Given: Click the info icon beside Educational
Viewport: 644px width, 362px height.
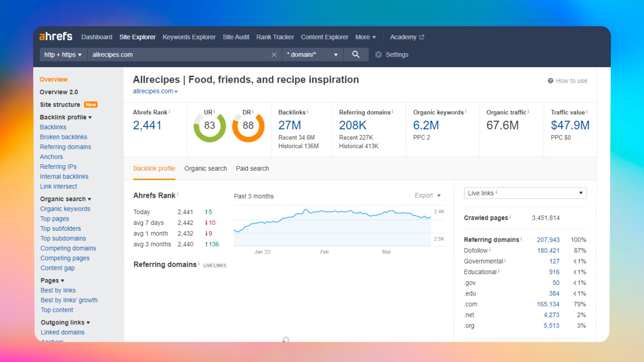Looking at the screenshot, I should coord(499,271).
